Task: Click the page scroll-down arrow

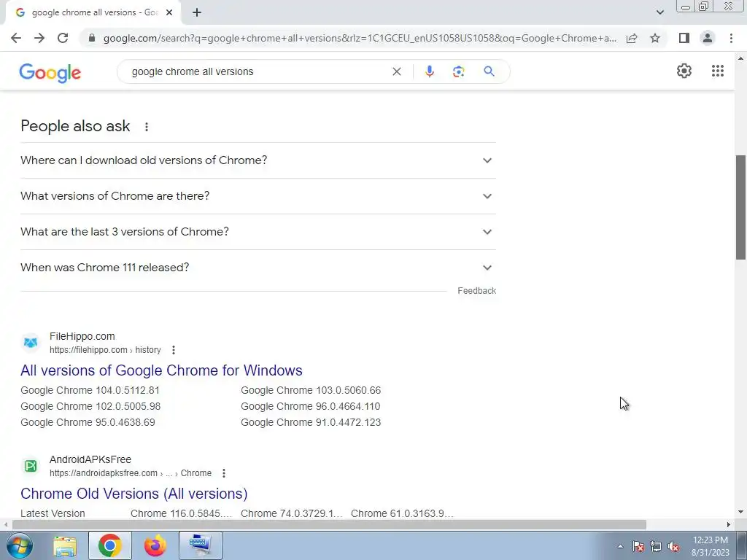Action: (740, 513)
